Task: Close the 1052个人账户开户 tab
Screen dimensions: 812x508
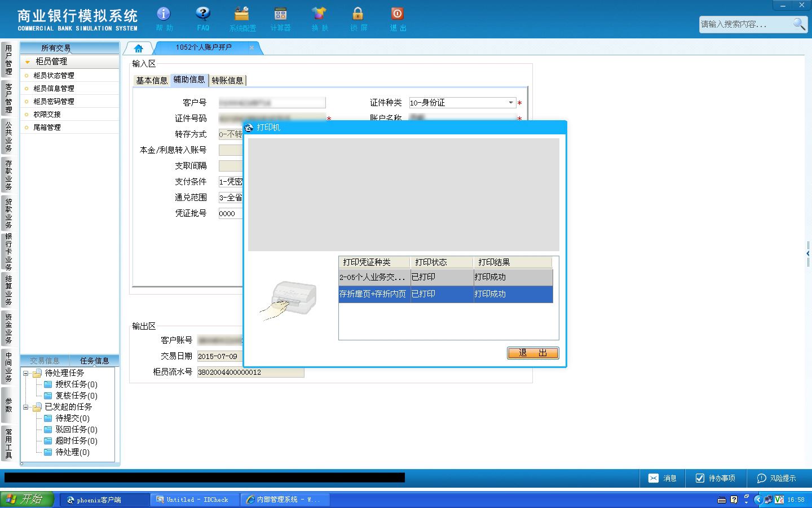Action: 251,48
